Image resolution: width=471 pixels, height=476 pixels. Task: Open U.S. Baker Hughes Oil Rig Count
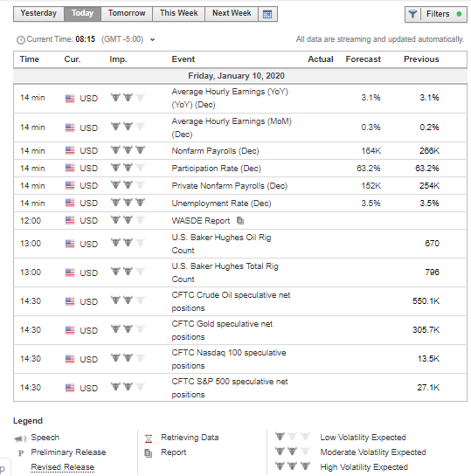coord(221,244)
